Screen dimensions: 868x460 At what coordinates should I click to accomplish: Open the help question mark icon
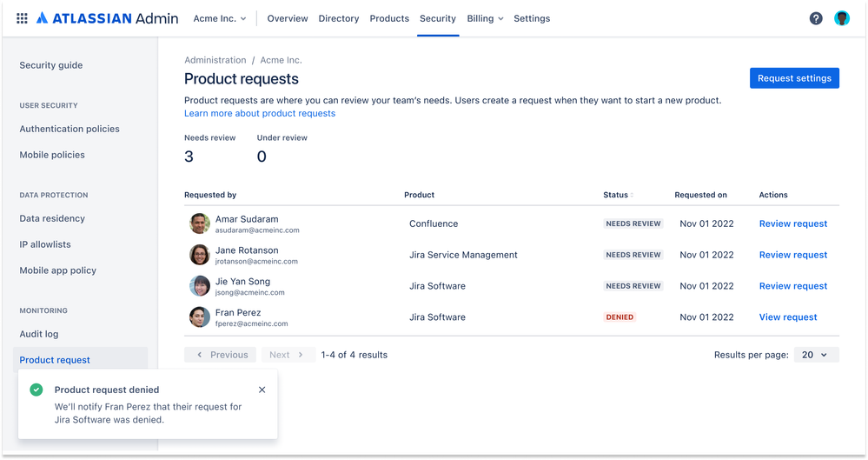[816, 18]
